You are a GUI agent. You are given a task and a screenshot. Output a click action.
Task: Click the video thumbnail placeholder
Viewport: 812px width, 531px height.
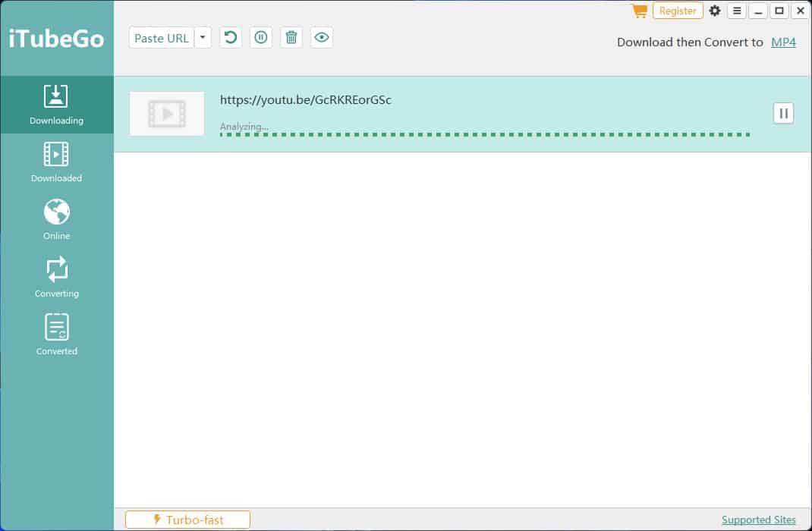click(x=167, y=114)
